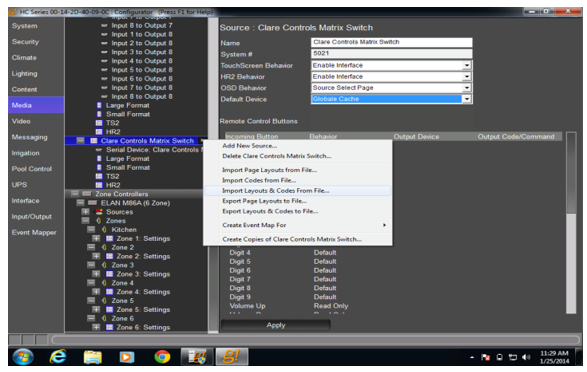Open the HR2 Behavior dropdown
This screenshot has height=372, width=587.
pyautogui.click(x=466, y=77)
